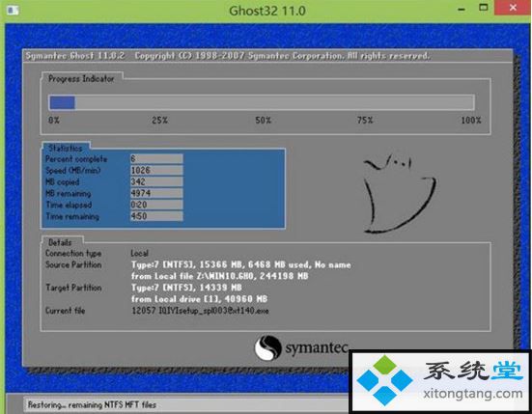The image size is (532, 414).
Task: Click the xitongtang.com link text
Action: tap(473, 394)
